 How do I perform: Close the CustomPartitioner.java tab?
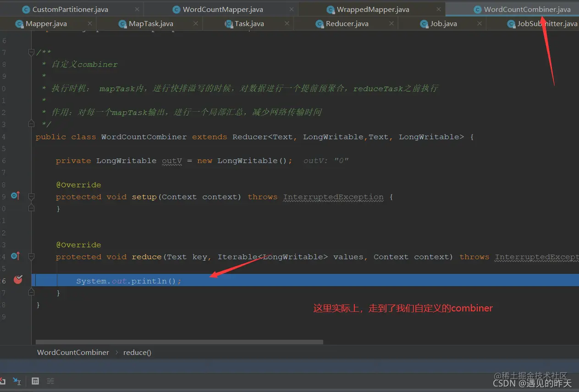[138, 9]
